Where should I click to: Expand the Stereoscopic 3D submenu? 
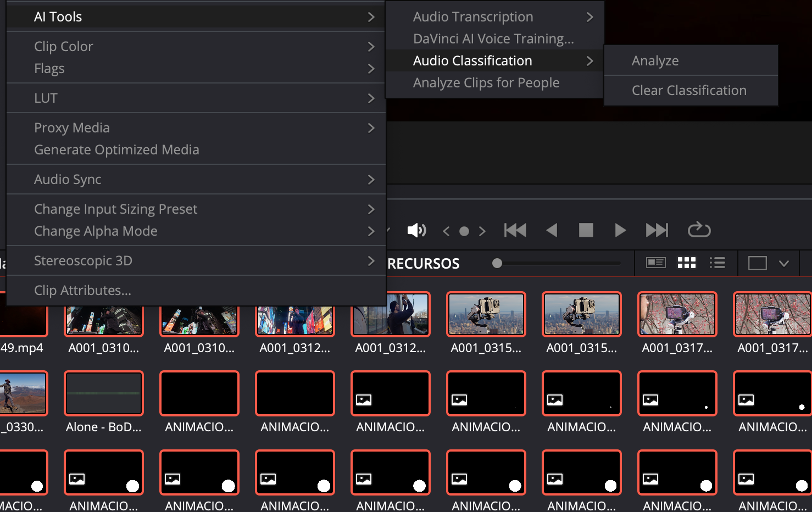tap(196, 261)
